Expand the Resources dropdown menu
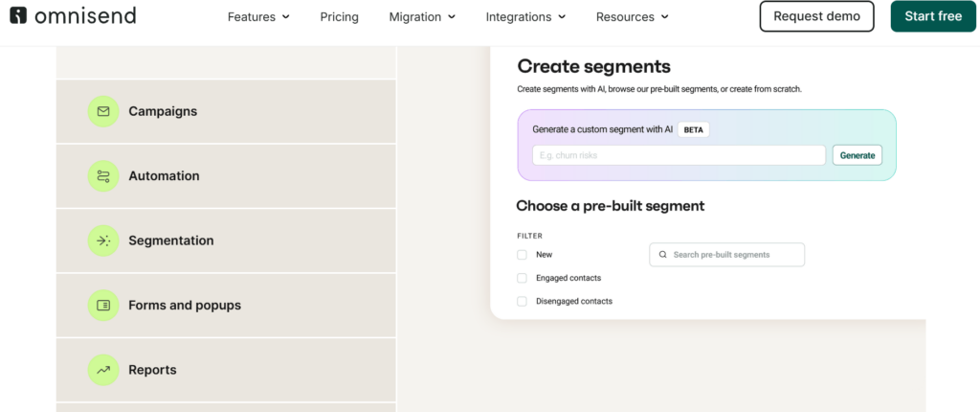Image resolution: width=980 pixels, height=412 pixels. click(632, 17)
